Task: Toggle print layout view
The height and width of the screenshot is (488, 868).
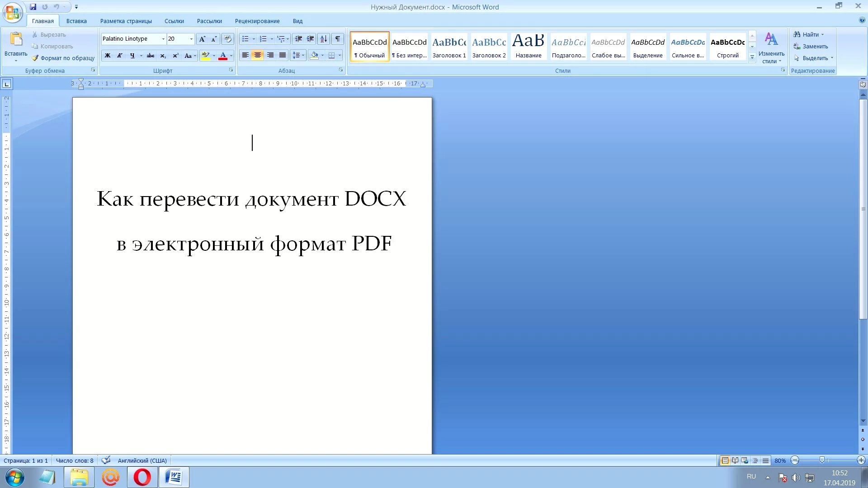Action: 725,460
